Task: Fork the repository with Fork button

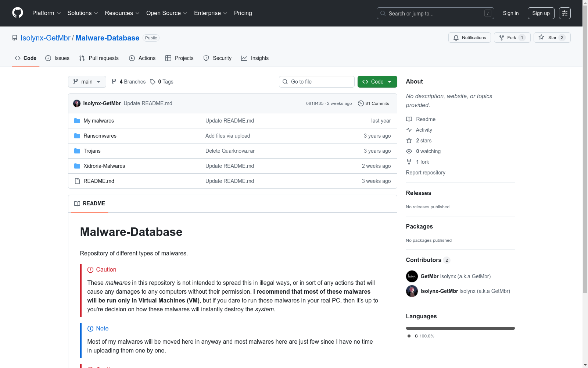Action: coord(512,38)
